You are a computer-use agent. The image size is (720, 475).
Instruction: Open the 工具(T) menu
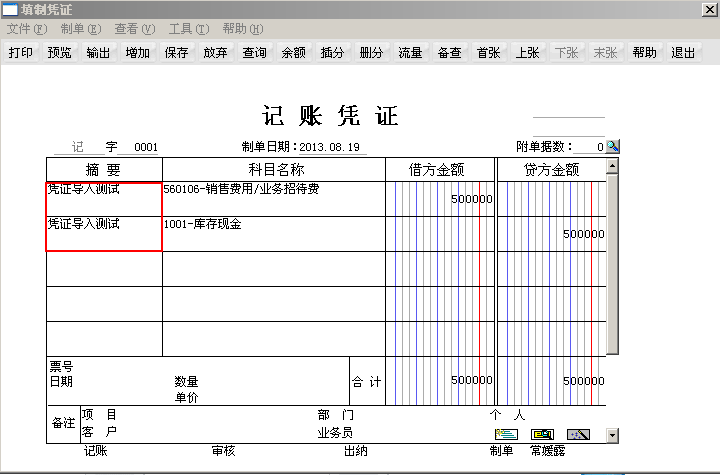point(189,29)
